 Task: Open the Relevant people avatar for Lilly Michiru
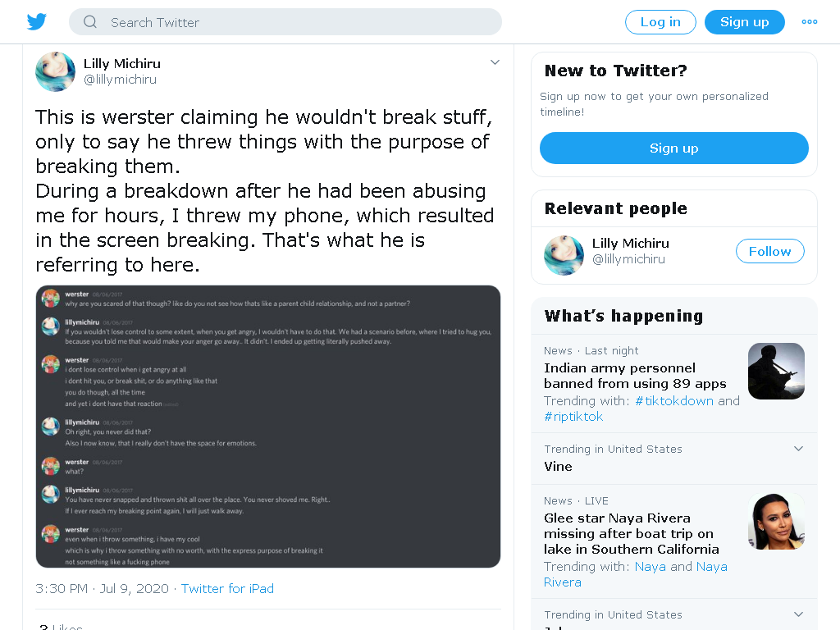click(564, 255)
